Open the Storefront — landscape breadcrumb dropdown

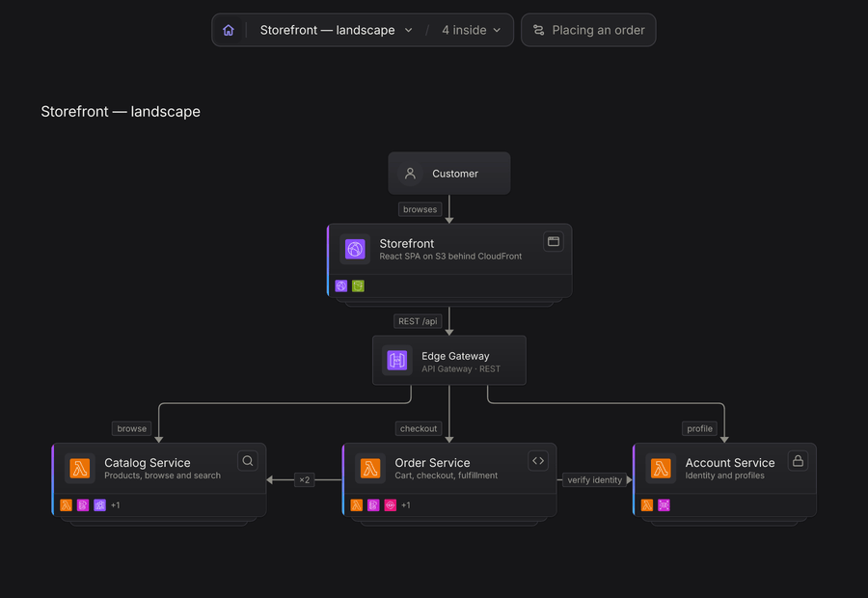[336, 30]
